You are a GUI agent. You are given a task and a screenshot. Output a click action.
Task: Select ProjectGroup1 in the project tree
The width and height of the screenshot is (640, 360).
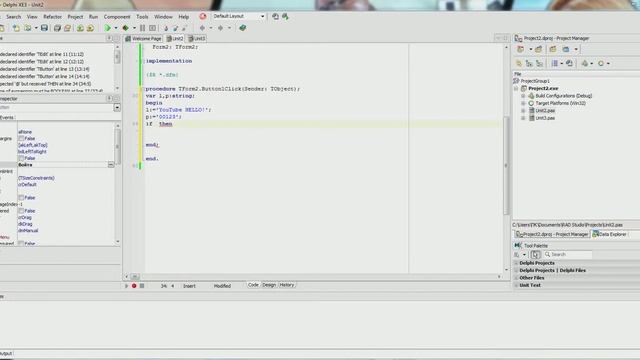click(x=535, y=81)
